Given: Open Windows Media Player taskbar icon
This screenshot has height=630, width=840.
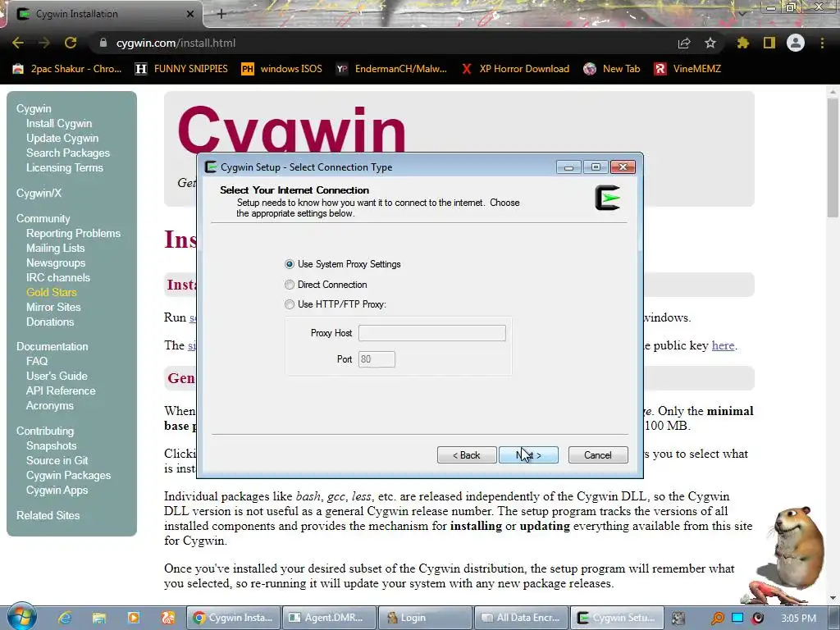Looking at the screenshot, I should click(134, 618).
